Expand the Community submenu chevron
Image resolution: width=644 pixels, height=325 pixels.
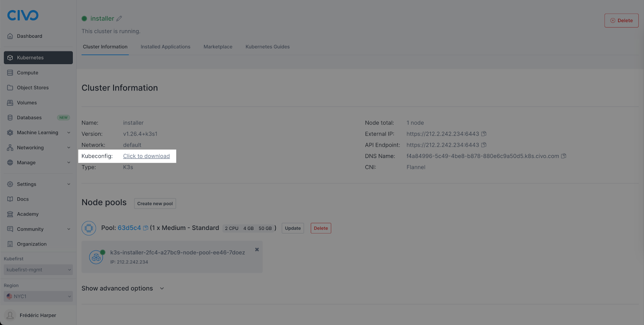coord(69,229)
